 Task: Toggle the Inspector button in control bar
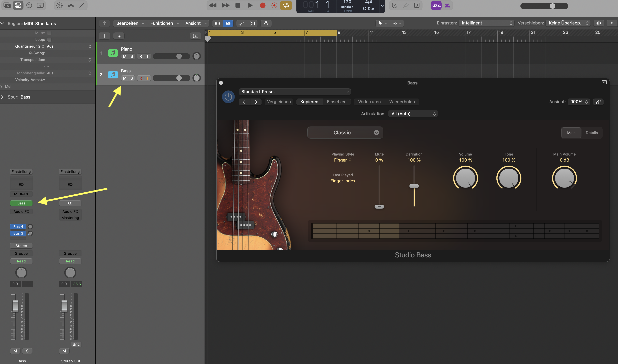18,5
